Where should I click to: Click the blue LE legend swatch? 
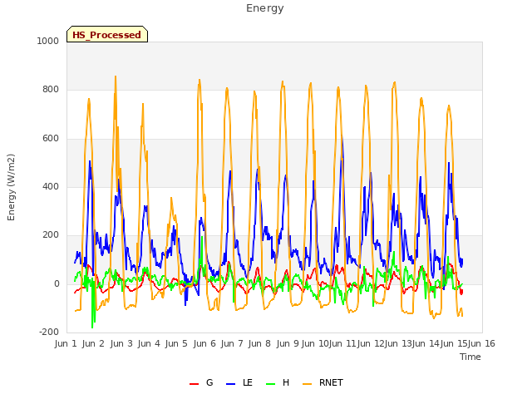coord(230,384)
